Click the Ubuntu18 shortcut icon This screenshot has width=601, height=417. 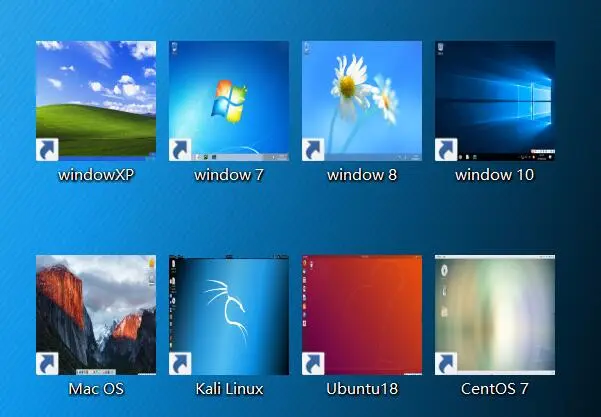(362, 315)
